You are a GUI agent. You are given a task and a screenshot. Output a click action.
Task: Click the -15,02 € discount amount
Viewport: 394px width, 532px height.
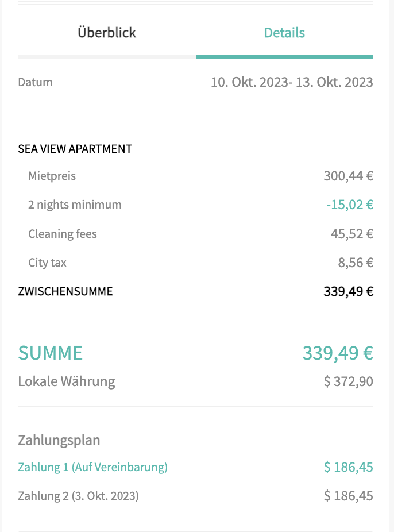click(350, 205)
